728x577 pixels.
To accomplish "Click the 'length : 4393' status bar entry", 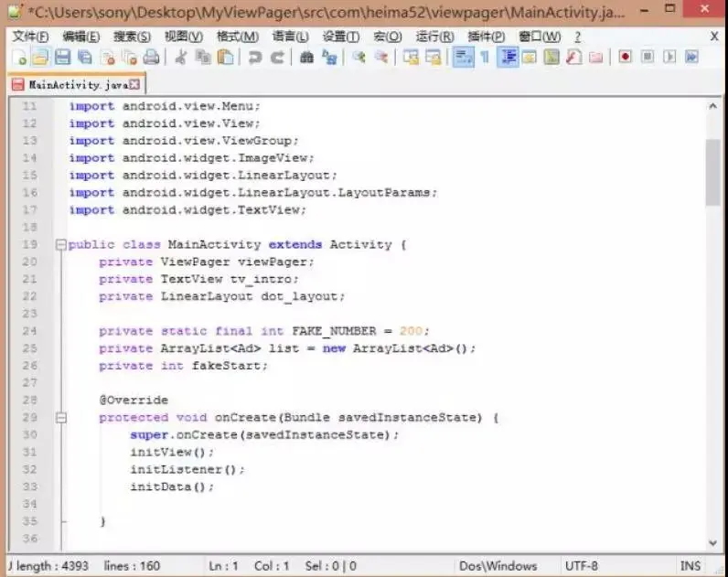I will click(52, 566).
